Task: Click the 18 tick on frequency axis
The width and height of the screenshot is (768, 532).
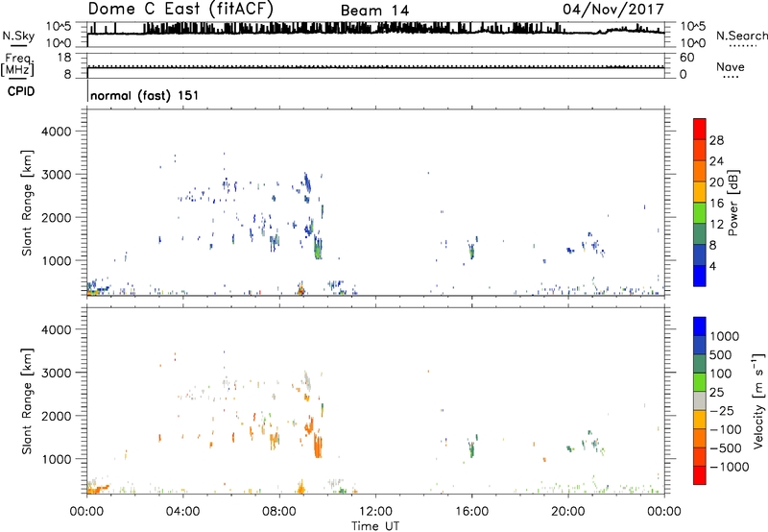Action: click(x=64, y=58)
